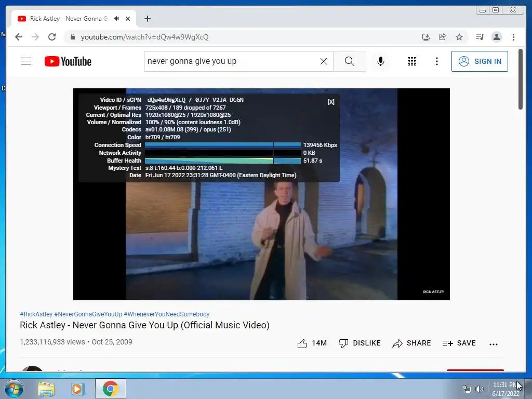The height and width of the screenshot is (399, 532).
Task: Open the #RickAstley hashtag link
Action: (x=36, y=314)
